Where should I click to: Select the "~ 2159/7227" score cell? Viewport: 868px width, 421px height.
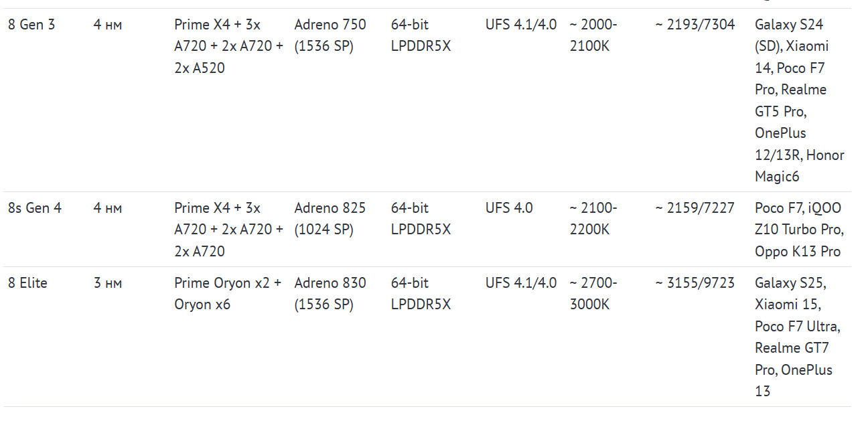(x=695, y=208)
